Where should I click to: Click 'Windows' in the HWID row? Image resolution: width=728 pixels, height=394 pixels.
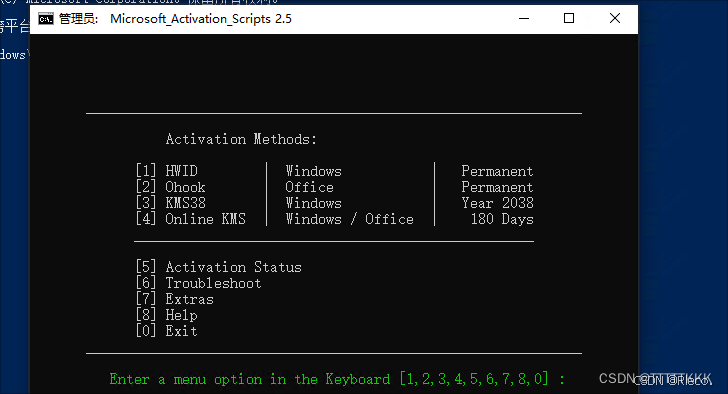313,171
